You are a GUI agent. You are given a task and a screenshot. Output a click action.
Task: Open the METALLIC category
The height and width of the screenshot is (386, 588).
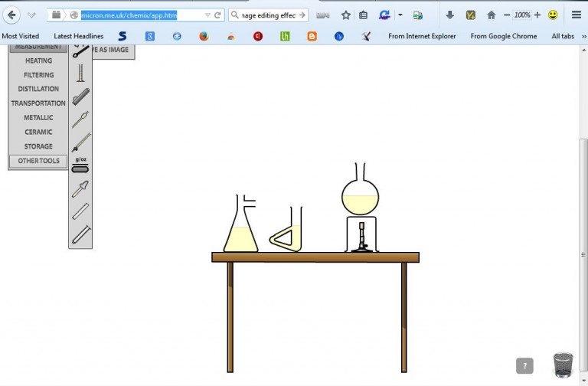(x=38, y=118)
